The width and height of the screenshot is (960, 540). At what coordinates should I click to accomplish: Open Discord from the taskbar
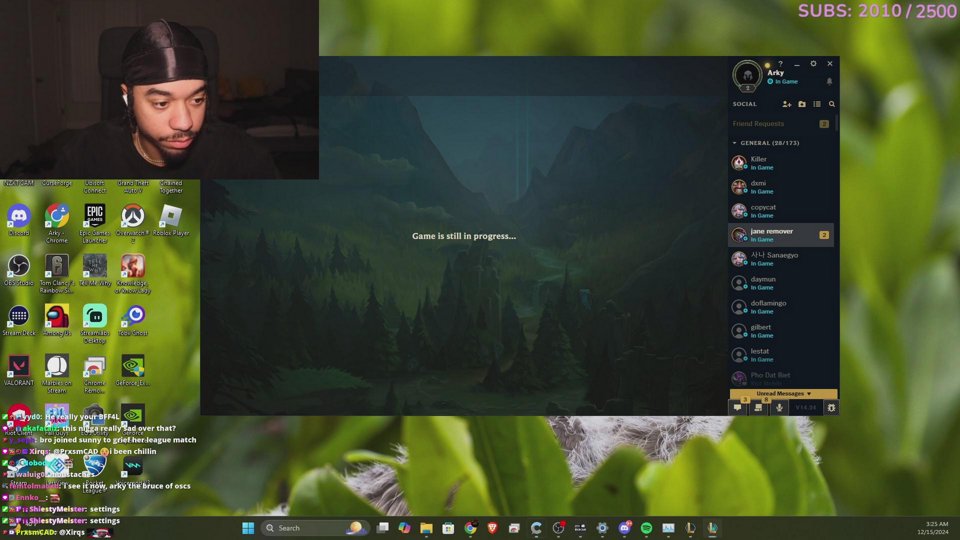pyautogui.click(x=624, y=528)
